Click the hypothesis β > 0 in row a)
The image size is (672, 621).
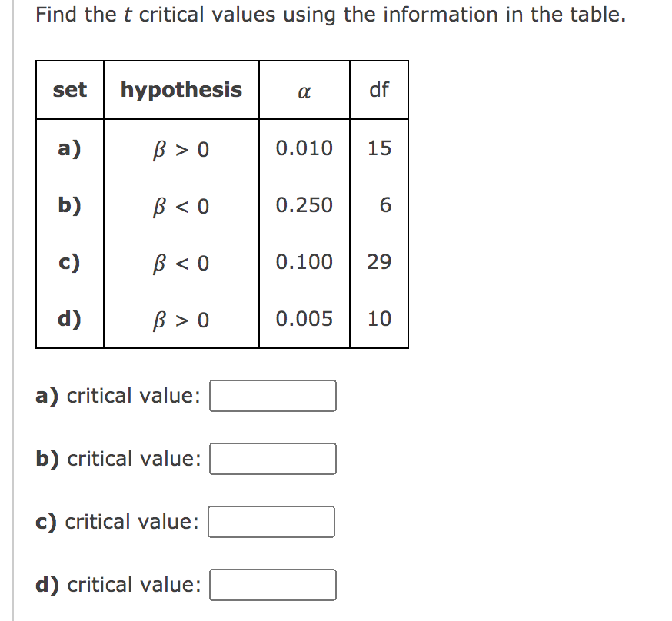[x=181, y=148]
